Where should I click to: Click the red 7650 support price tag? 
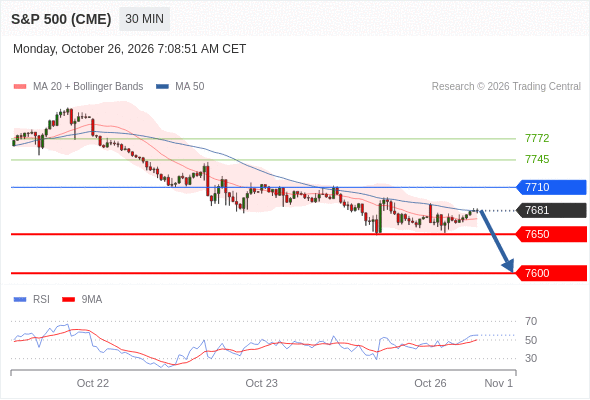[x=551, y=234]
